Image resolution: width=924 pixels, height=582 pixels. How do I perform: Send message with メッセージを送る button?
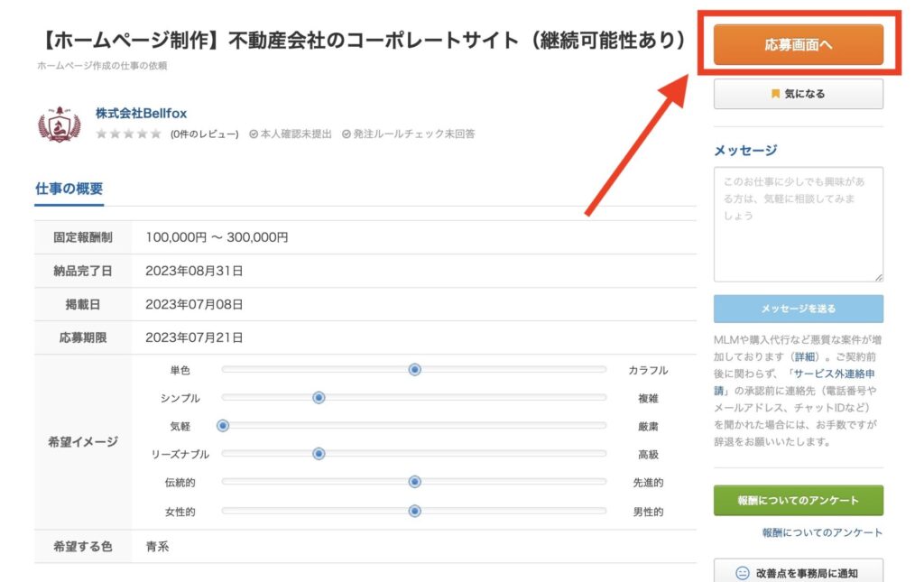(799, 309)
